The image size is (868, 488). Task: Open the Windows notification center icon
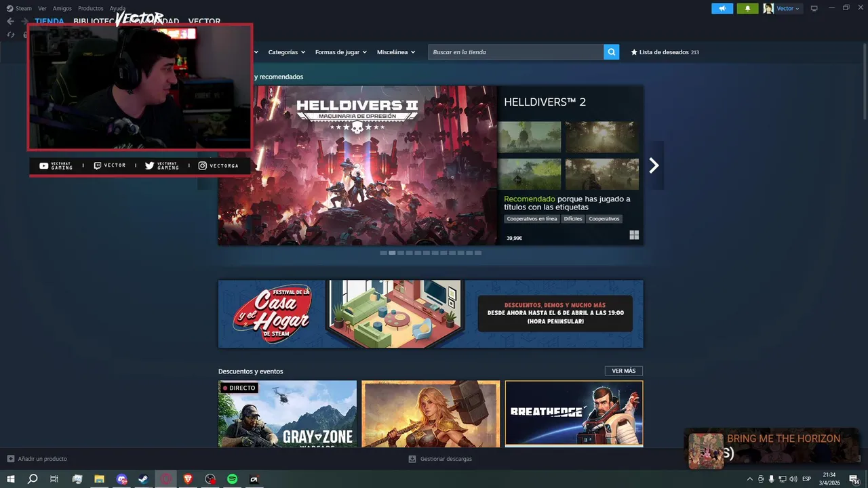pyautogui.click(x=854, y=479)
